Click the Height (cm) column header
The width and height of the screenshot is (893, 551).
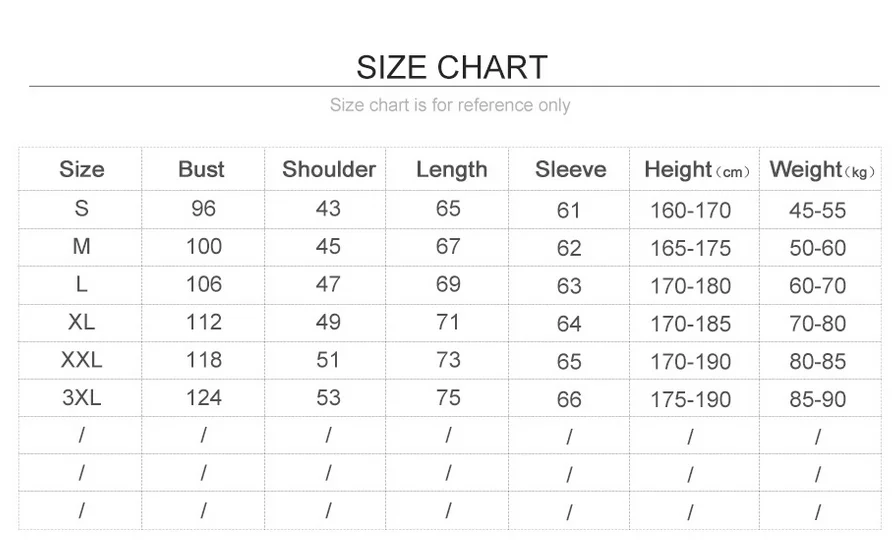click(697, 170)
